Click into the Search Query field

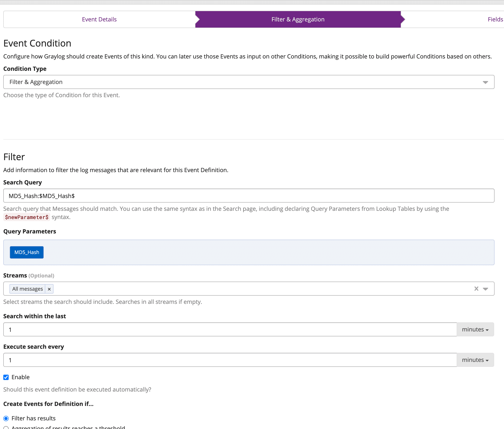(x=248, y=196)
